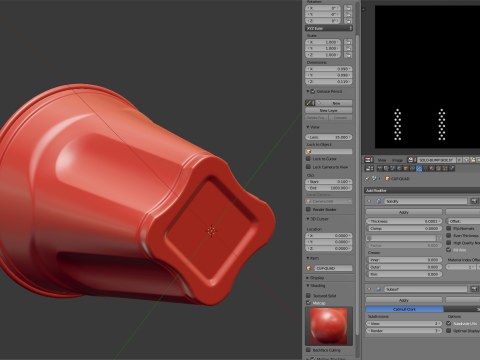The height and width of the screenshot is (360, 480).
Task: Click the Subsurf View subdivisions field
Action: pos(404,323)
